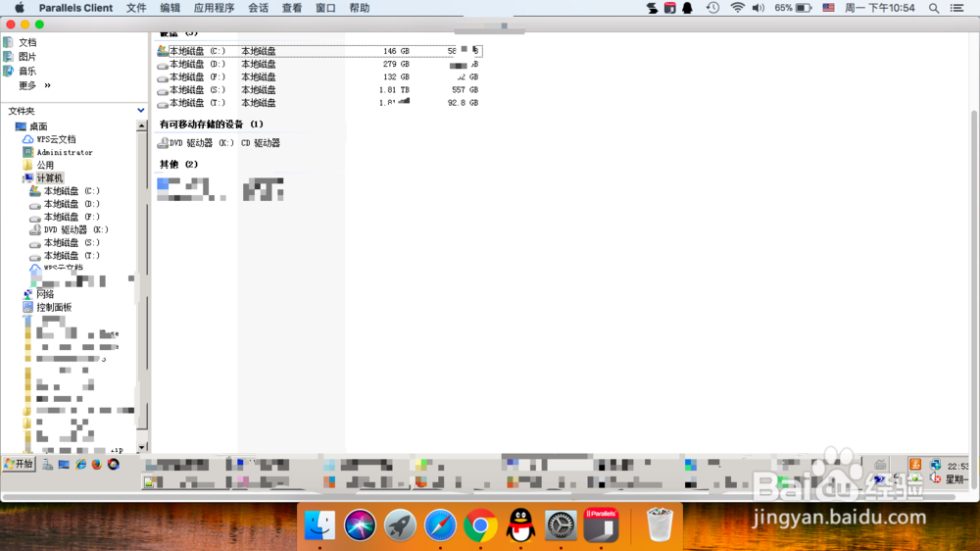Click 其他 (2) group header

click(x=178, y=165)
